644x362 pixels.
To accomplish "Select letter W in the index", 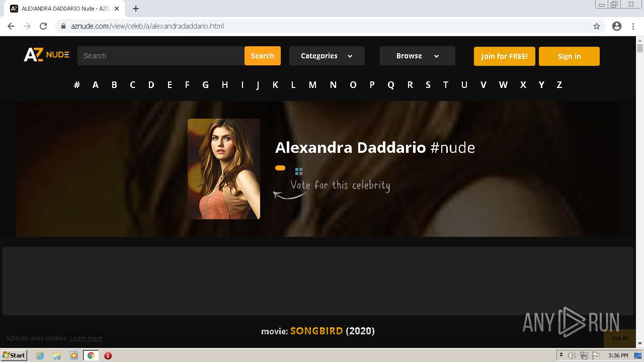I will coord(503,85).
